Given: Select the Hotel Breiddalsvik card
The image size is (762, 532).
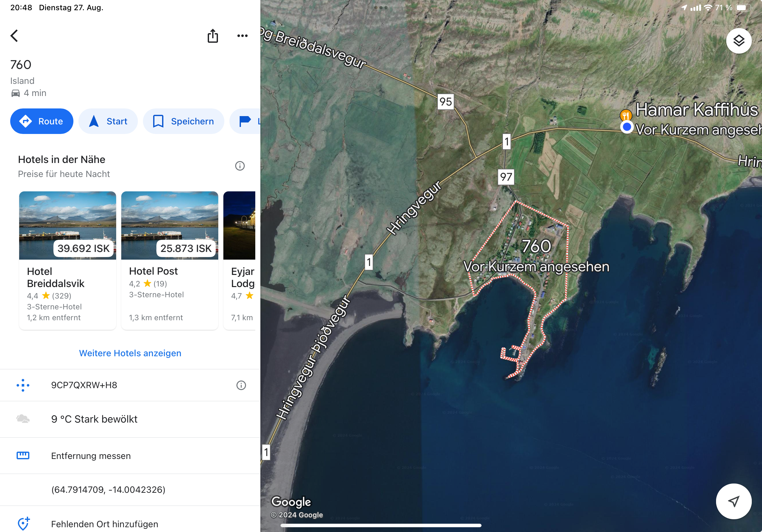Looking at the screenshot, I should [68, 260].
